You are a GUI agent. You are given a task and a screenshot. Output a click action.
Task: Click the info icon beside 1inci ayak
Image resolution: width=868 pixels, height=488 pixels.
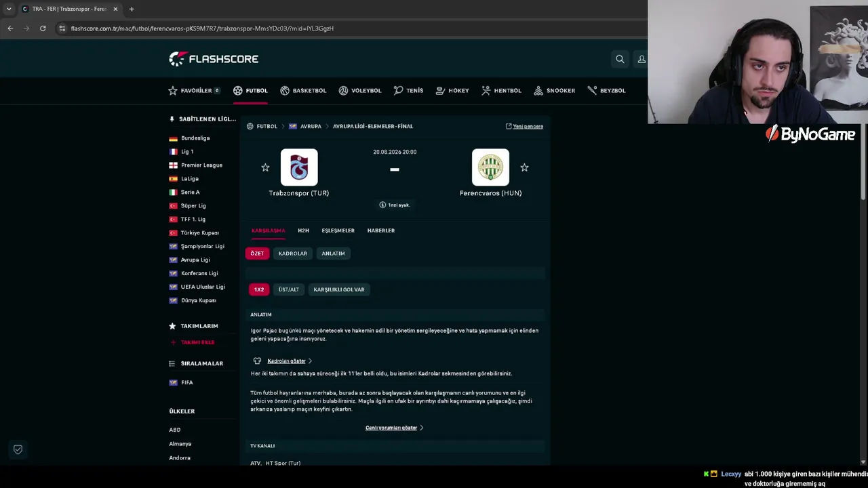pyautogui.click(x=382, y=205)
